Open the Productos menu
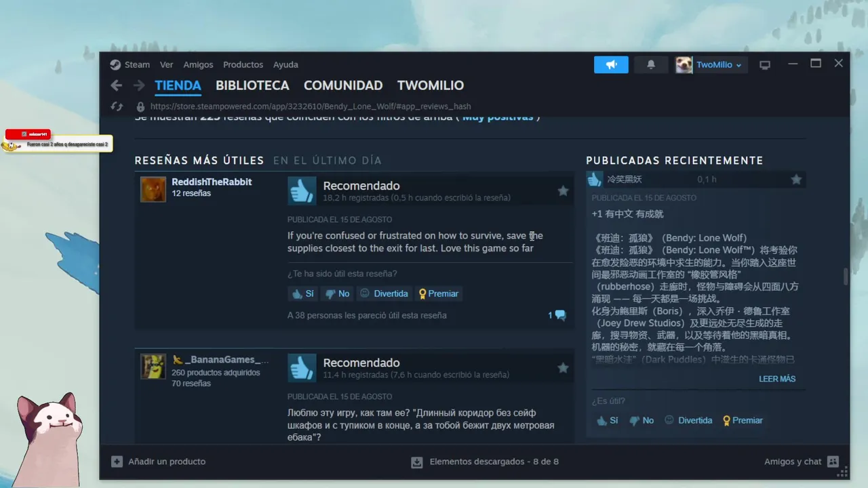 click(243, 64)
